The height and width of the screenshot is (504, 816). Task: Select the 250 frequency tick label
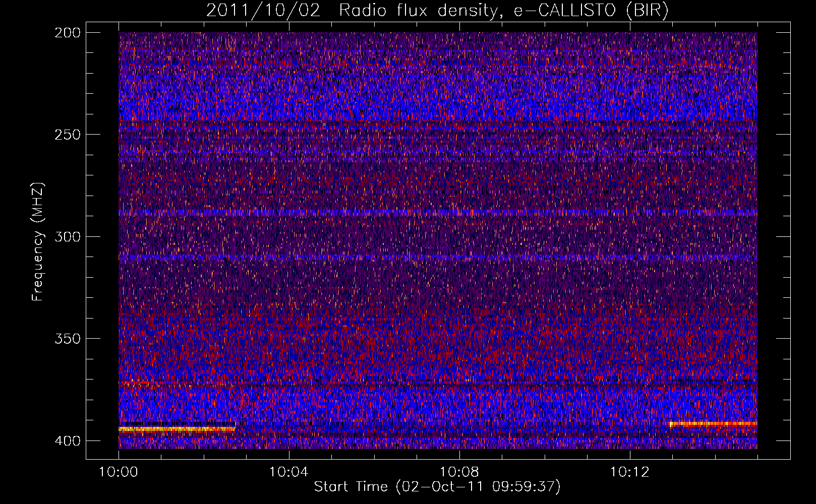67,135
